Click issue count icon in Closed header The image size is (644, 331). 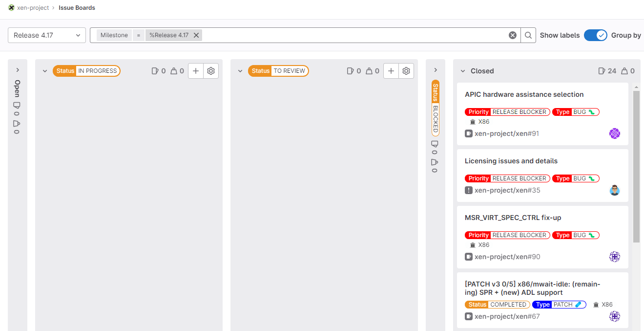point(602,71)
